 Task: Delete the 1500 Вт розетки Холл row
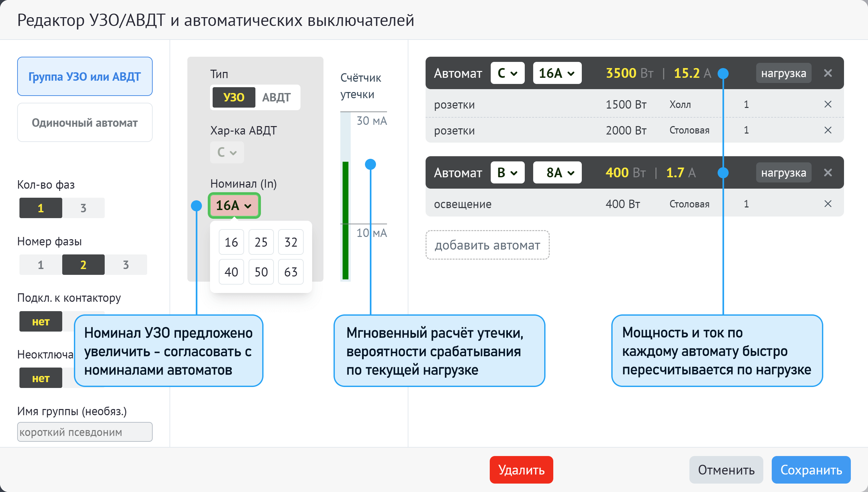coord(827,104)
